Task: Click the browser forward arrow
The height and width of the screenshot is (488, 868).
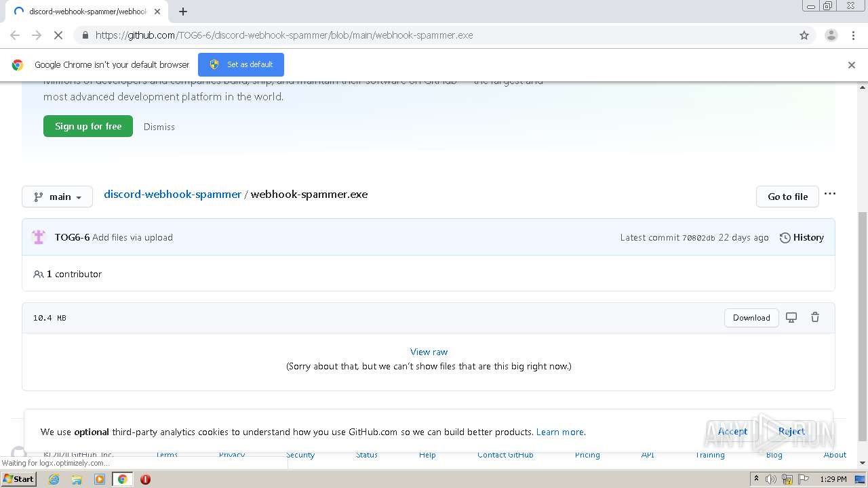Action: pos(37,35)
